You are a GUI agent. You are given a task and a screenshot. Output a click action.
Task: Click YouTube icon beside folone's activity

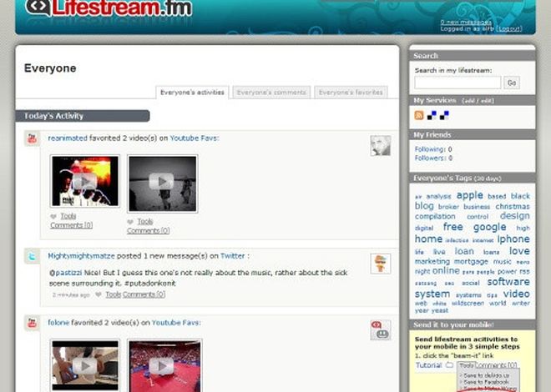[x=32, y=323]
